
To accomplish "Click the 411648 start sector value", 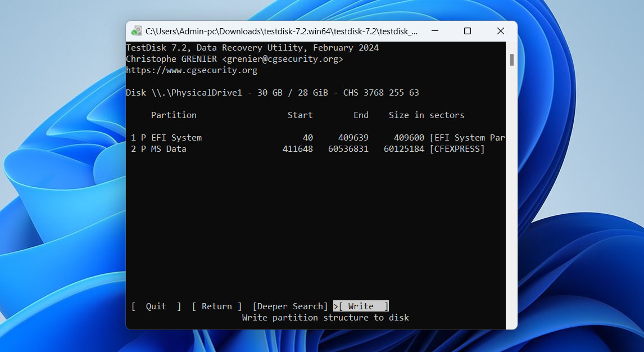I will point(298,148).
